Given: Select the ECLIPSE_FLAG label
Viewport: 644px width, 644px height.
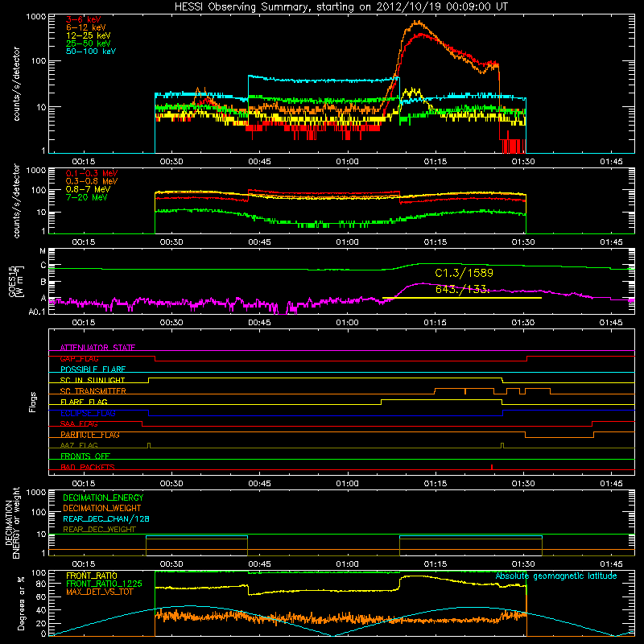Looking at the screenshot, I should point(88,413).
